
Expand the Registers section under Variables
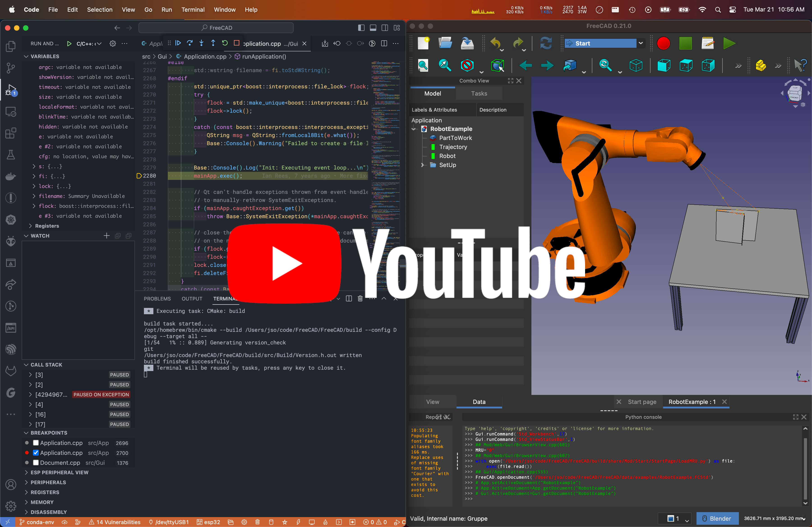31,226
